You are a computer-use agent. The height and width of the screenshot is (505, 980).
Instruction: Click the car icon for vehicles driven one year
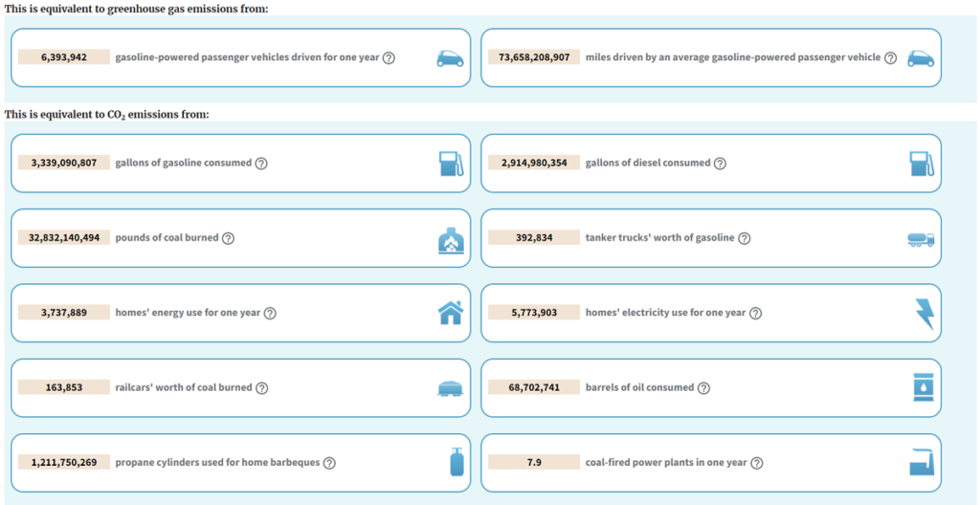(x=450, y=58)
